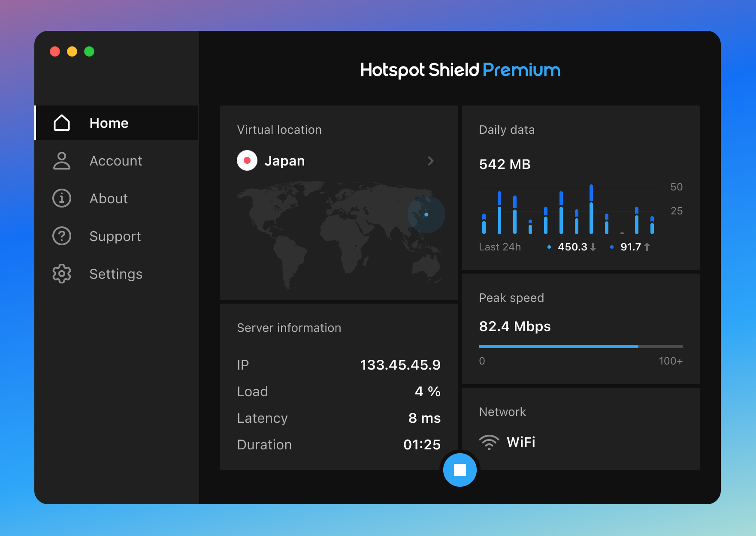Viewport: 756px width, 536px height.
Task: Click the Server information heading
Action: [x=289, y=328]
